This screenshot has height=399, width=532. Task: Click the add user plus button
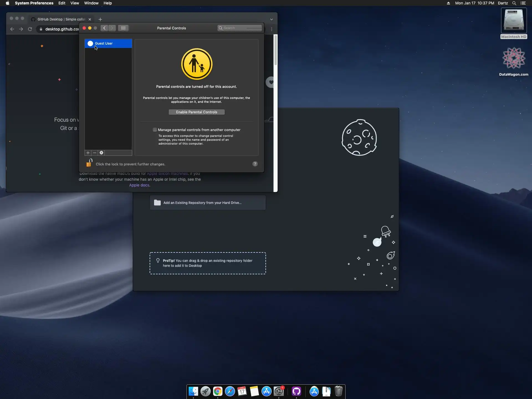[88, 153]
